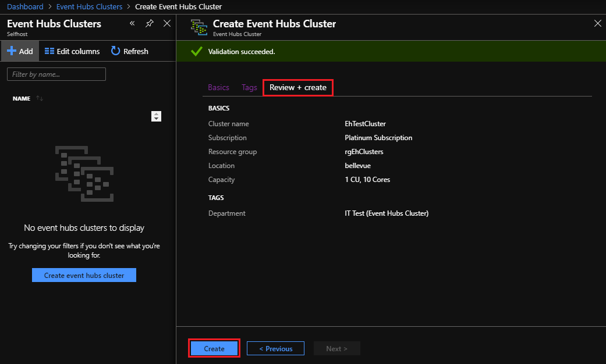Click the up-down arrow control in the list
606x364 pixels.
pos(156,116)
